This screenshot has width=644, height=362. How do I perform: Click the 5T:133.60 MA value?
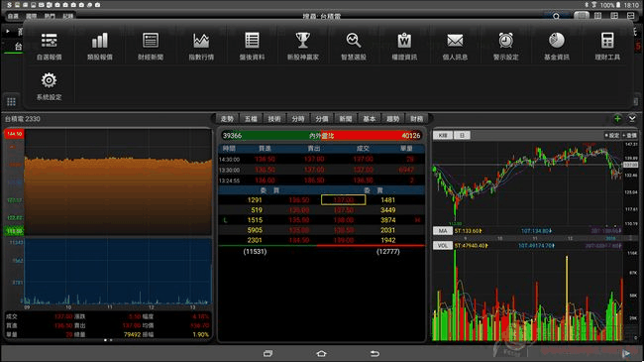(x=468, y=231)
